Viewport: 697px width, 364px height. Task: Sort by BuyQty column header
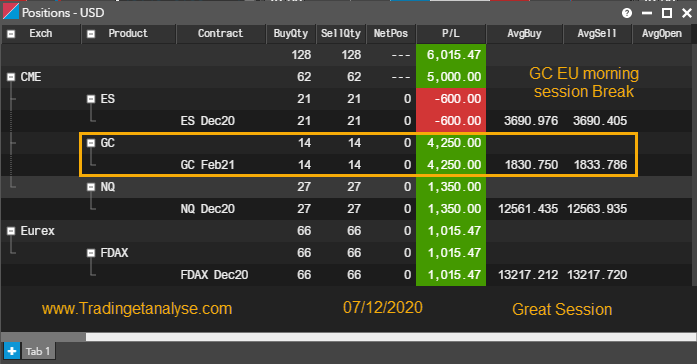coord(291,34)
